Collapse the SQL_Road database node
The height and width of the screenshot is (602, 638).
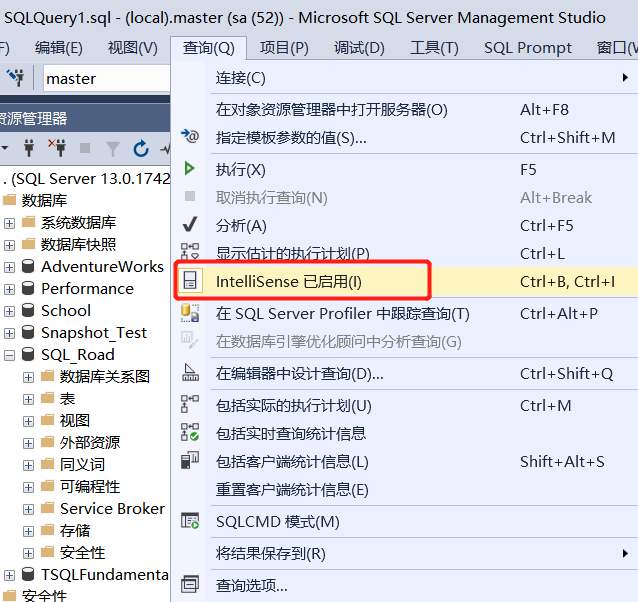(9, 356)
